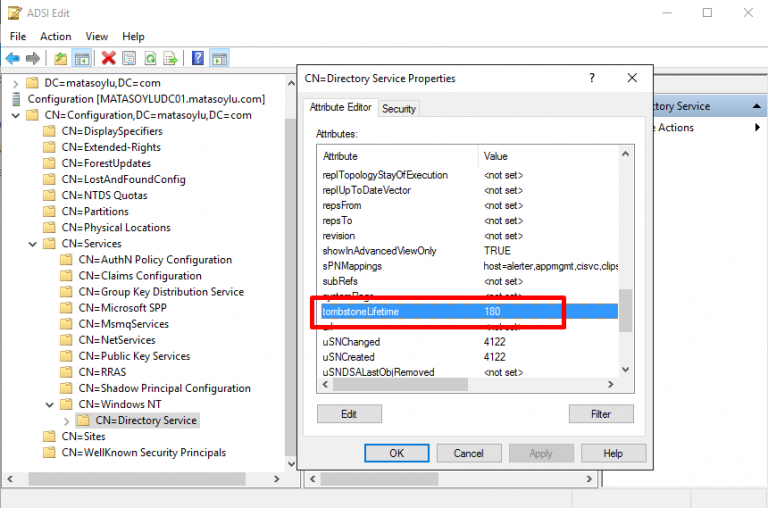Screen dimensions: 768x508
Task: Click the console tree scroll down arrow
Action: [x=291, y=464]
